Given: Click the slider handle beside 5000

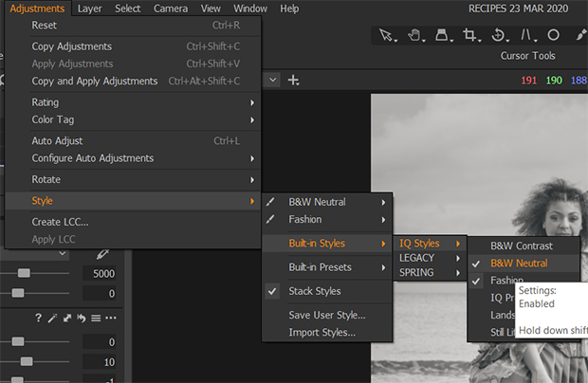Looking at the screenshot, I should [24, 273].
